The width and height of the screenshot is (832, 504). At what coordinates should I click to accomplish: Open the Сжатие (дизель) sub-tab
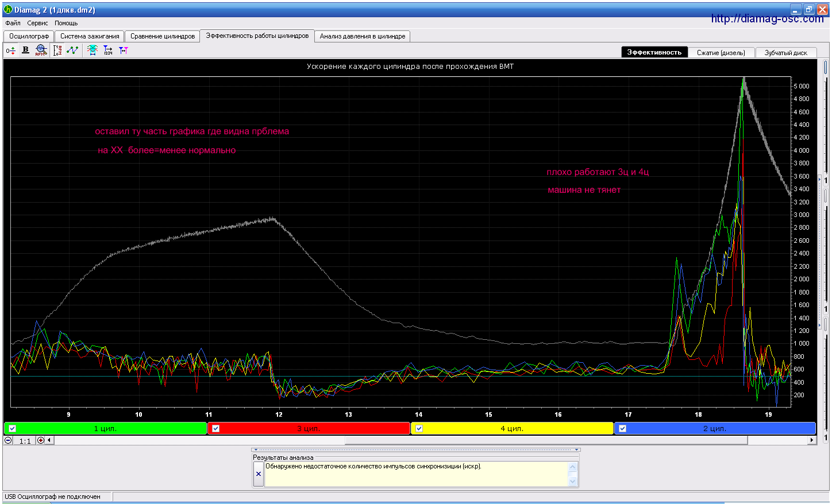click(721, 52)
